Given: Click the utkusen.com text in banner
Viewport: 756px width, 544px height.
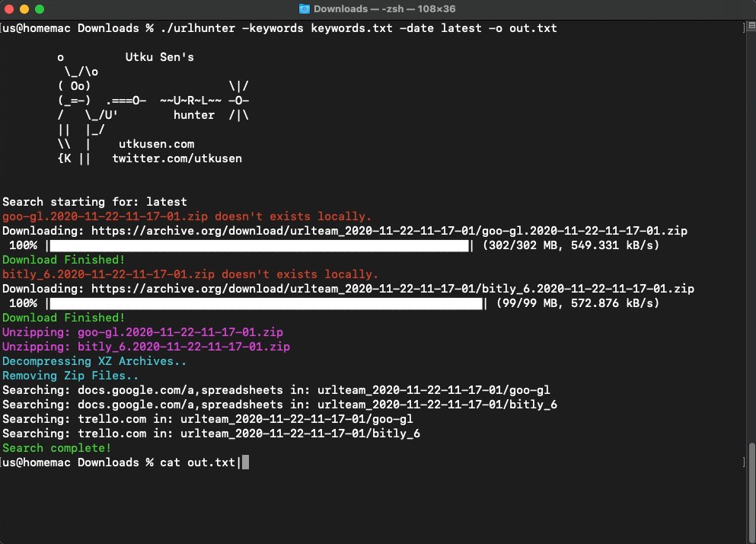Looking at the screenshot, I should click(156, 144).
